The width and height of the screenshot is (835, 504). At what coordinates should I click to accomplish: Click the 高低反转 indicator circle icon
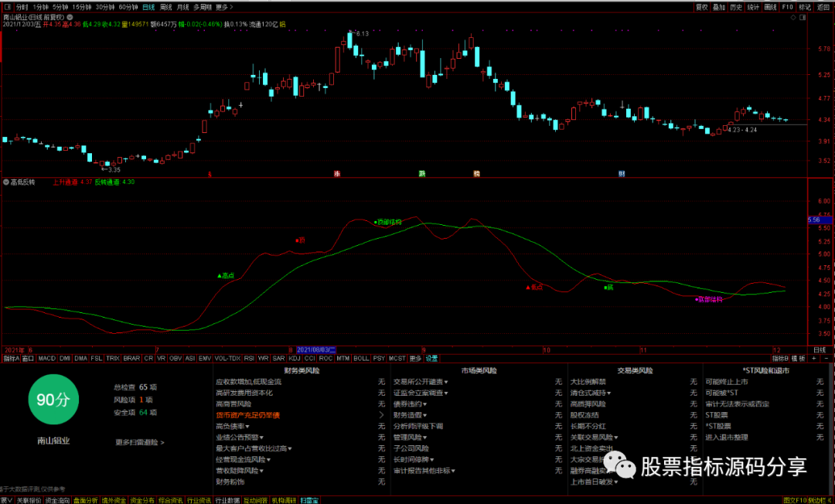6,182
